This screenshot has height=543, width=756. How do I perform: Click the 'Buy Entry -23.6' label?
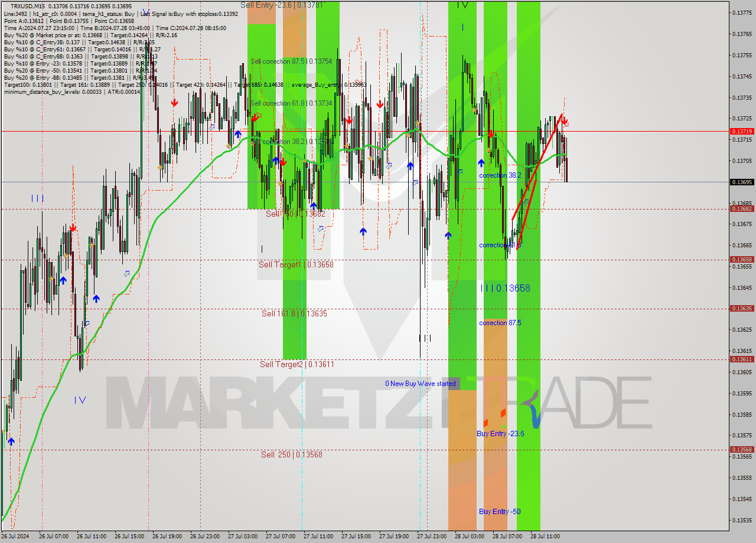pyautogui.click(x=500, y=434)
